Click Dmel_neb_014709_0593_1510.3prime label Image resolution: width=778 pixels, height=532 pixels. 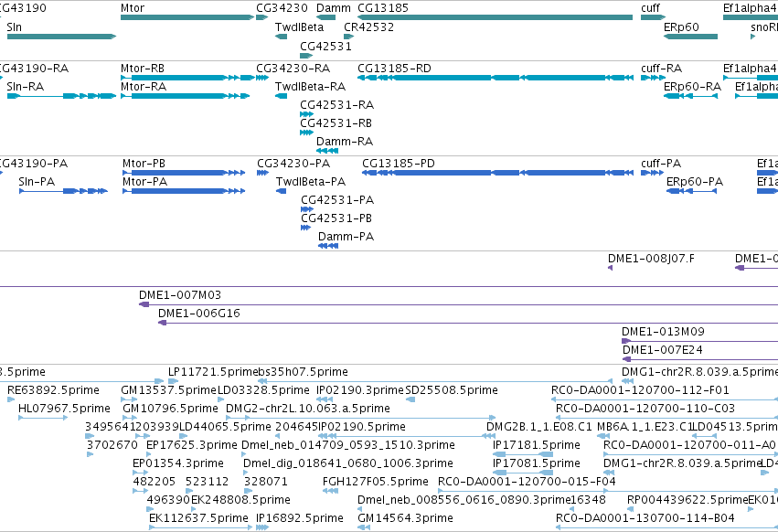click(x=347, y=445)
